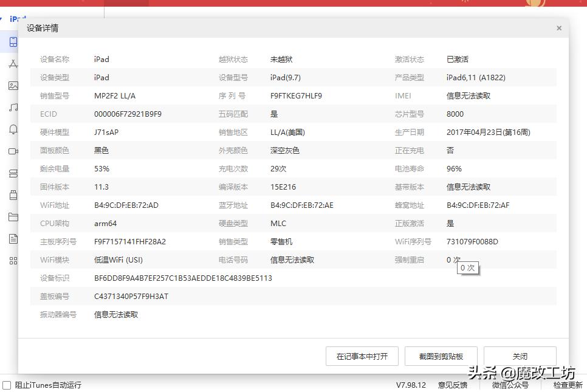The image size is (587, 392).
Task: Enable 阻止iTunes自动运行 checkbox
Action: click(x=6, y=385)
